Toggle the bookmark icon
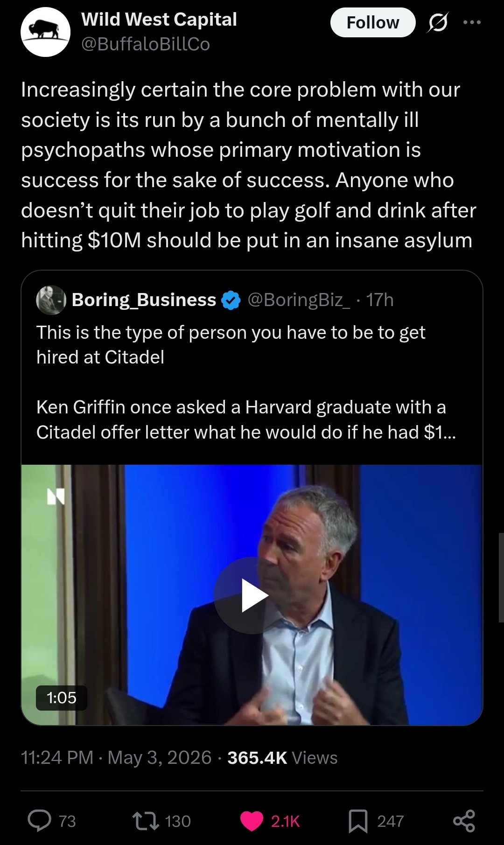This screenshot has height=845, width=504. 358,821
